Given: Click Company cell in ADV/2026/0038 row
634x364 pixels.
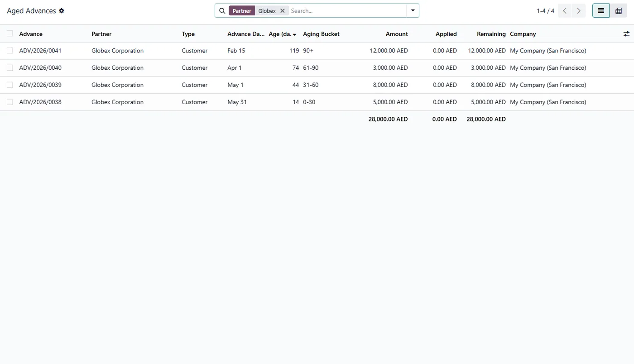Looking at the screenshot, I should 548,102.
